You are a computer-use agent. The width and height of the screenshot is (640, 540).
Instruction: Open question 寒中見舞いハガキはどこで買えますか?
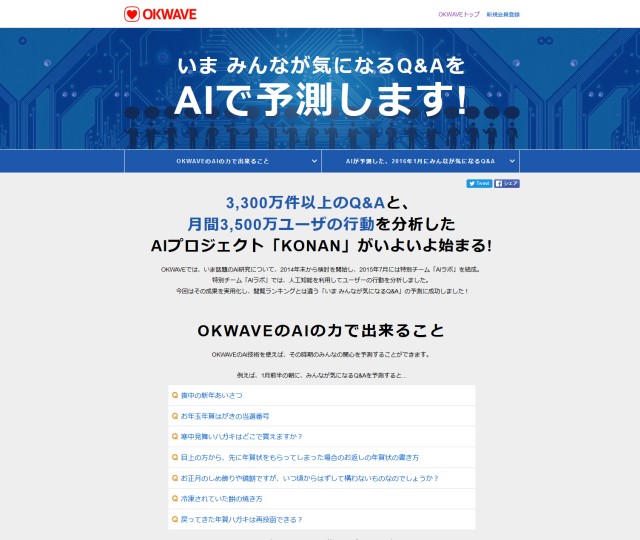(241, 436)
